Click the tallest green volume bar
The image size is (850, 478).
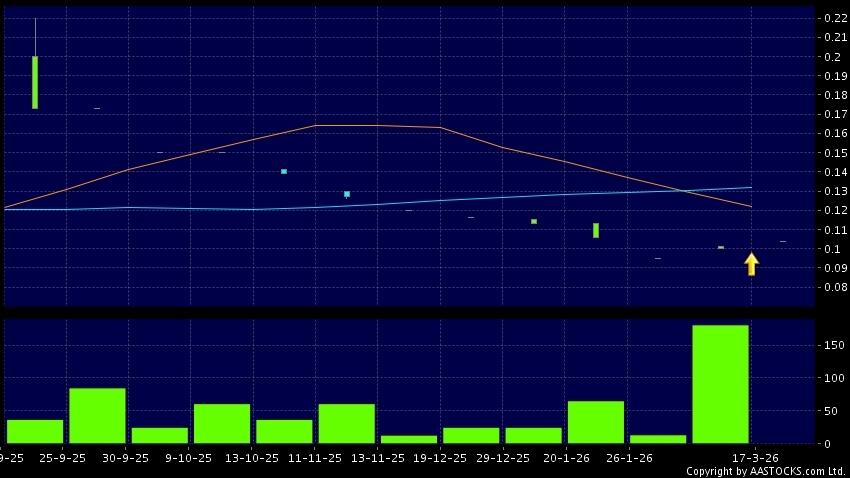(720, 384)
